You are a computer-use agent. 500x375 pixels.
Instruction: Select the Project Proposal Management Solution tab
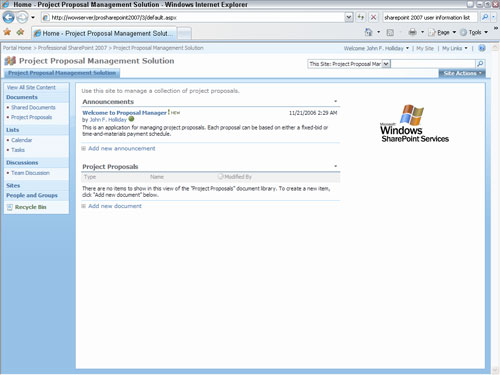62,73
